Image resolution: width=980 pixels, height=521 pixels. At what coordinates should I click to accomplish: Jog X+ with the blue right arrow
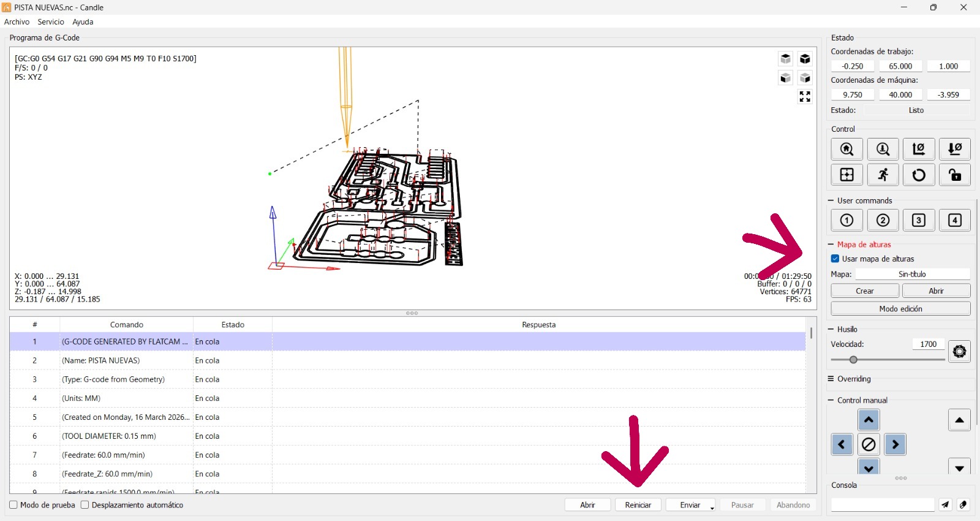pyautogui.click(x=895, y=444)
